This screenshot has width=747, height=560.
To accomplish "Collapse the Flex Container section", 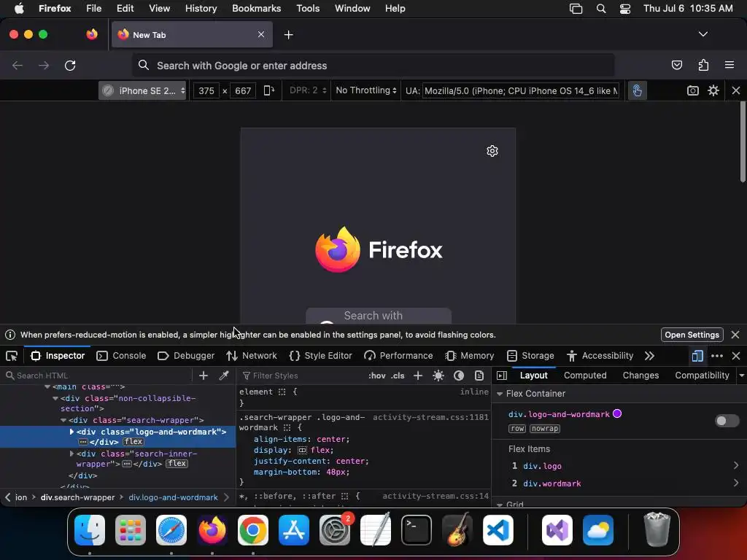I will (x=499, y=394).
